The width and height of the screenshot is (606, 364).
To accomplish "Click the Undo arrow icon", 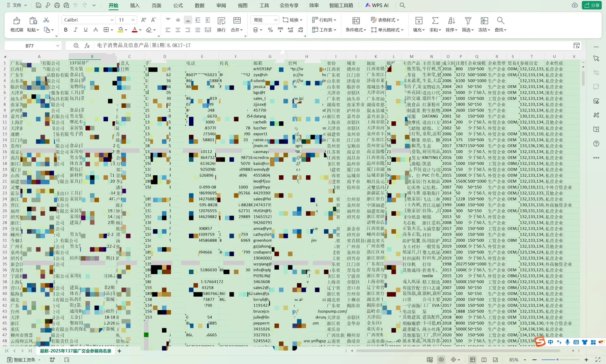I will click(76, 5).
